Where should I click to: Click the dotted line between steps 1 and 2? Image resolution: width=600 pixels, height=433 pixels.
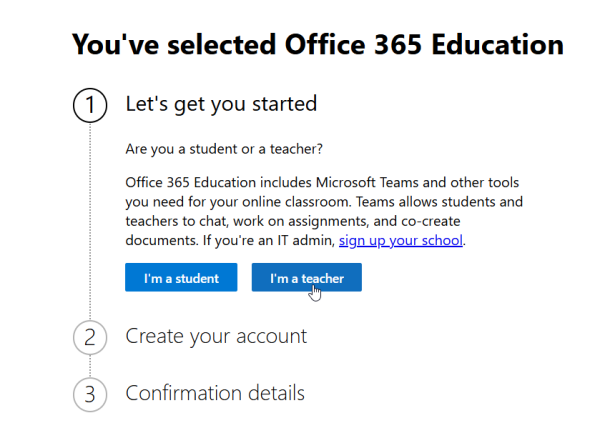90,220
